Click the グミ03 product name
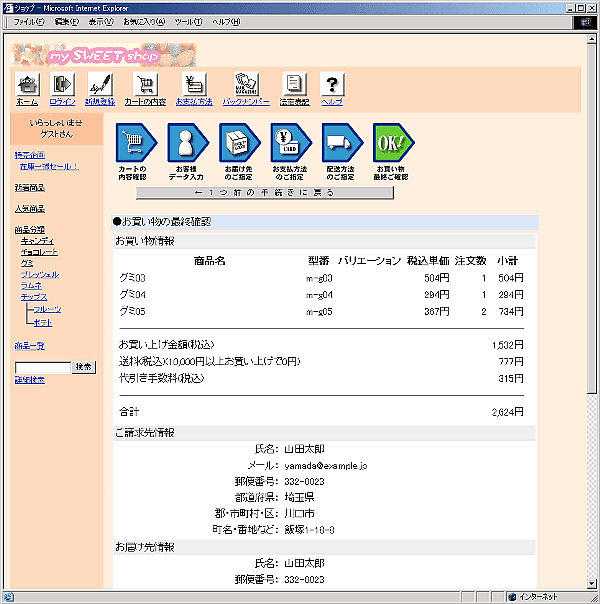The width and height of the screenshot is (600, 604). pyautogui.click(x=132, y=278)
